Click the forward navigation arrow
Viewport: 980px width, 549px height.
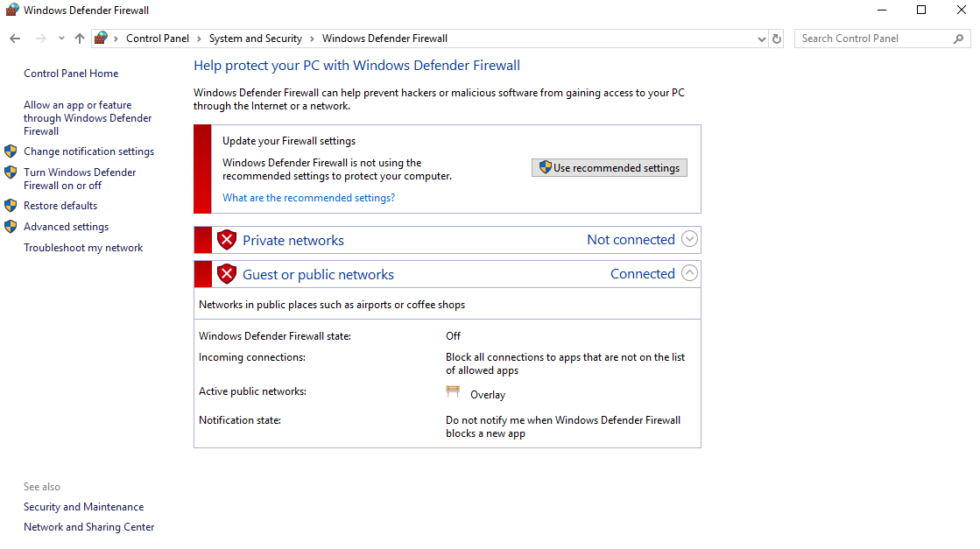(x=40, y=39)
